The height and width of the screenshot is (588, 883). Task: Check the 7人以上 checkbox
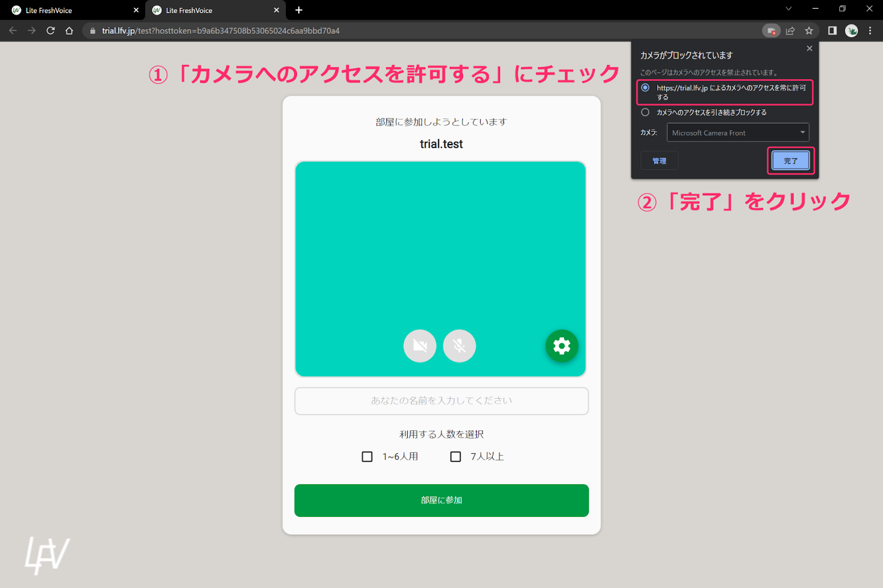(455, 457)
